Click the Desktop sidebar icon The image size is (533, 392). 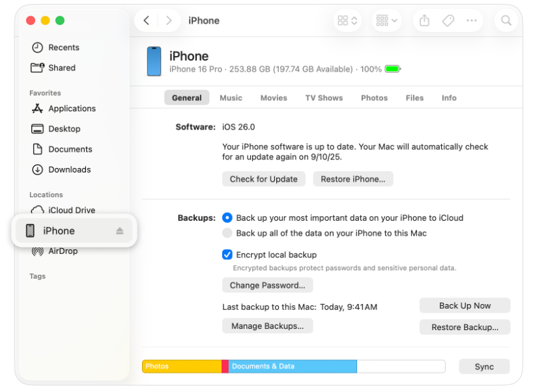37,129
